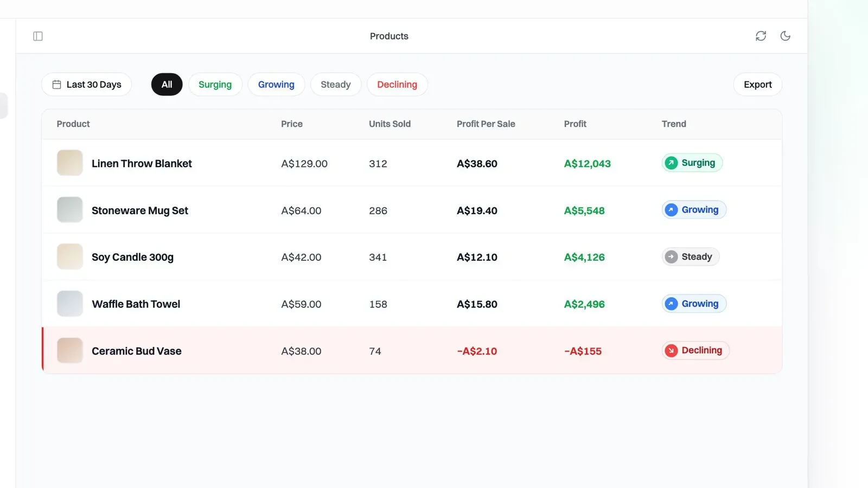Click the A$19.40 profit per sale

[x=477, y=211]
